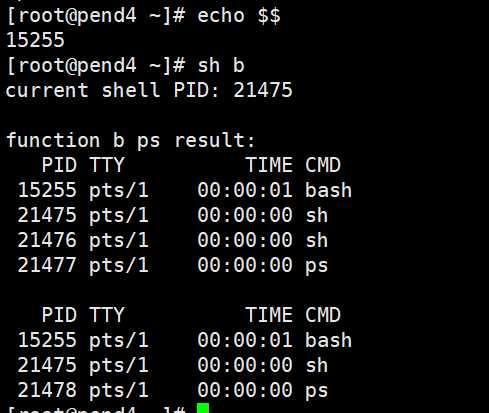Image resolution: width=489 pixels, height=413 pixels.
Task: Click the 'function b ps result:' line
Action: (131, 140)
